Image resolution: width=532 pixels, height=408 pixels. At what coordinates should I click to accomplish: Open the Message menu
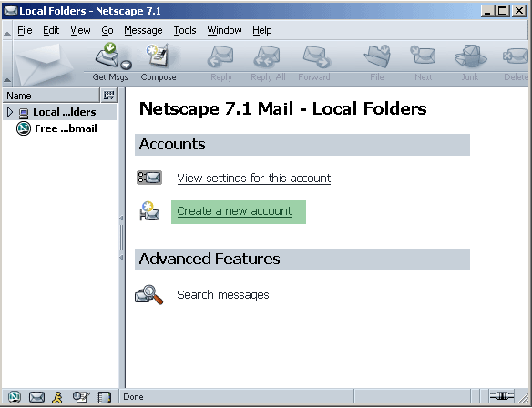(x=143, y=30)
